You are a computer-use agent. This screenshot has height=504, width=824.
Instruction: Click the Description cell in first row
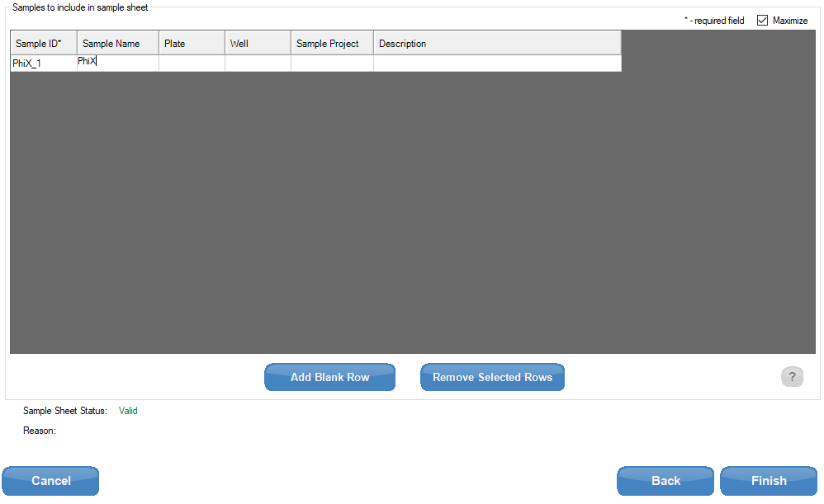(x=496, y=64)
